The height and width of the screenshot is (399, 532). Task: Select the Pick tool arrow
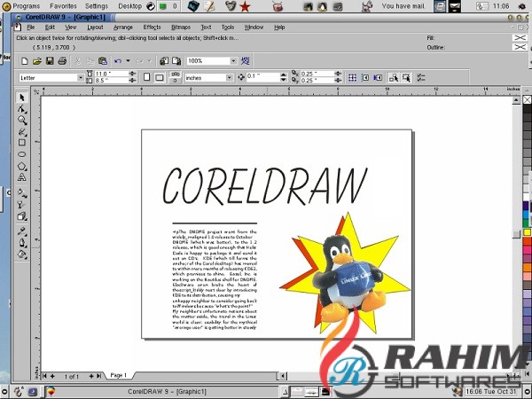pyautogui.click(x=22, y=98)
